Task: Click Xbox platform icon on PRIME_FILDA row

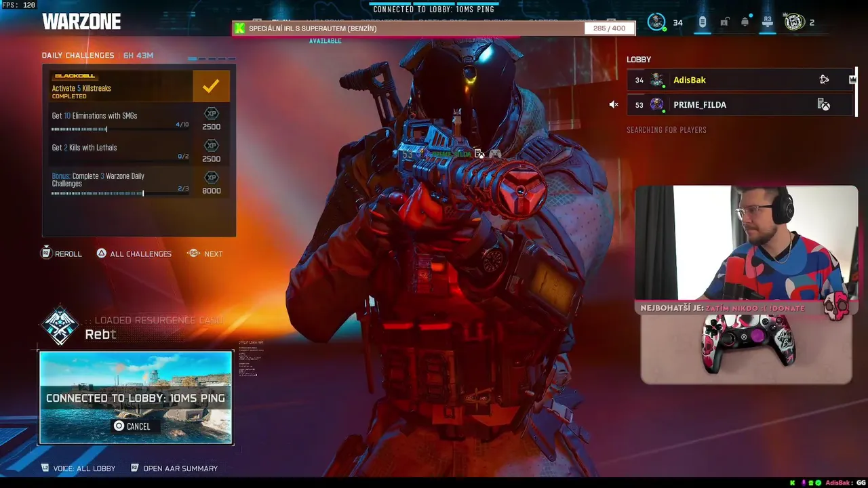Action: [x=823, y=104]
